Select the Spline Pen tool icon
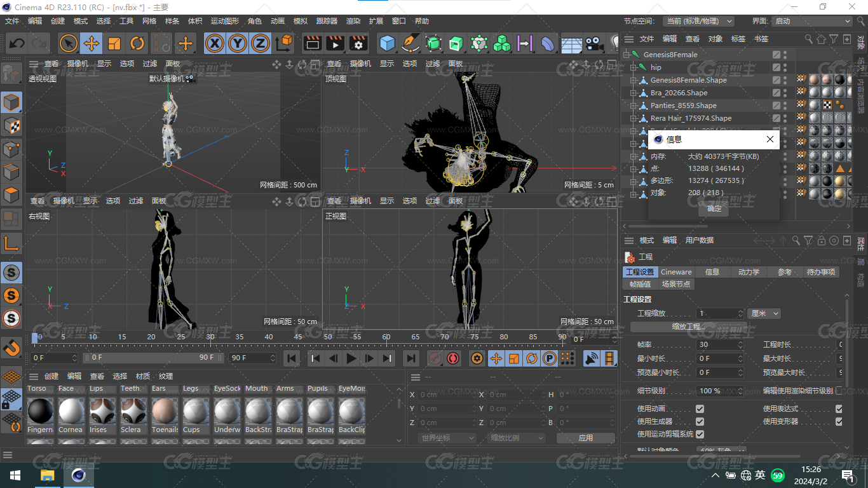This screenshot has width=868, height=488. pos(410,43)
